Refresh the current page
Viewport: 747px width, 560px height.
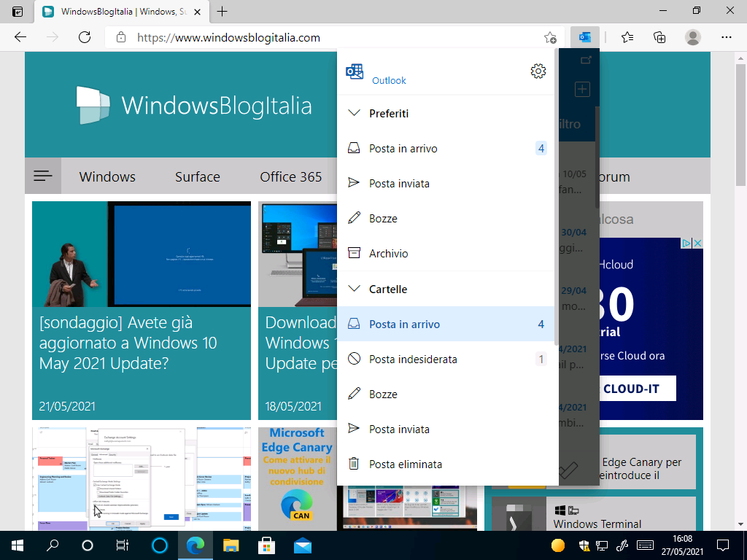tap(85, 37)
